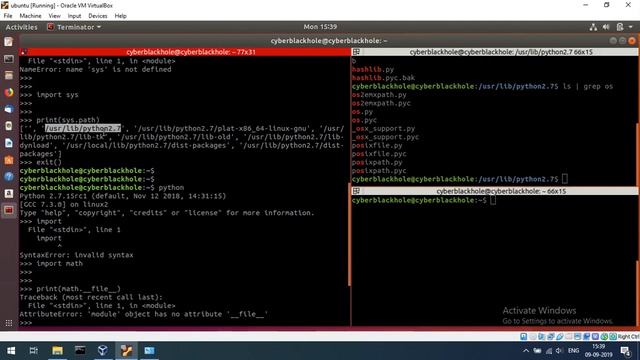Open LibreOffice Writer from the Ubuntu dock
This screenshot has width=640, height=360.
9,143
